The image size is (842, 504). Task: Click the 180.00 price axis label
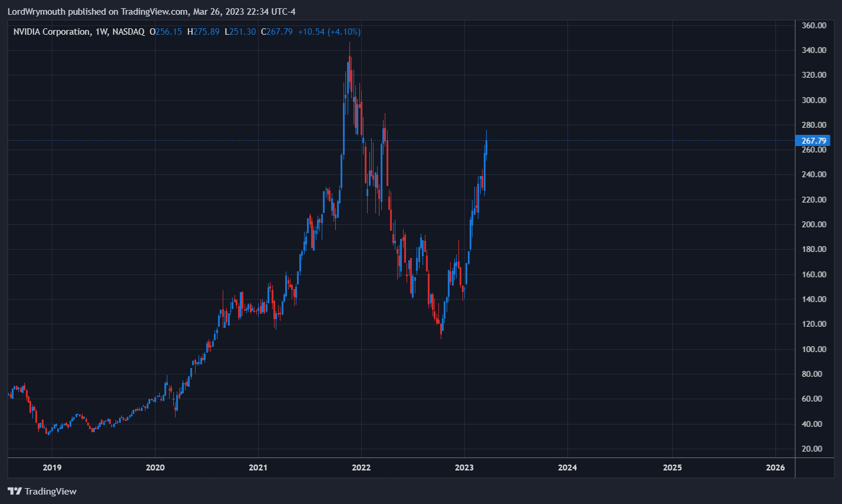point(814,249)
